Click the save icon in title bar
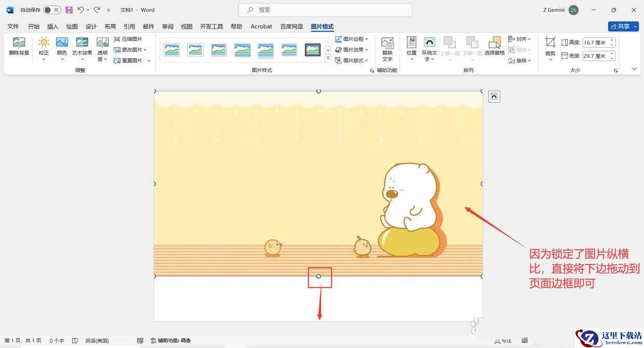The image size is (644, 348). click(x=69, y=10)
